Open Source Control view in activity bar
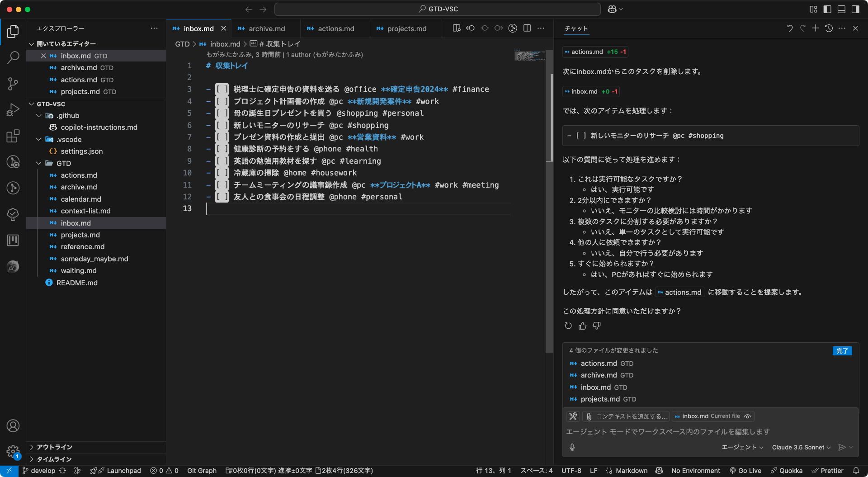This screenshot has height=477, width=868. tap(13, 84)
